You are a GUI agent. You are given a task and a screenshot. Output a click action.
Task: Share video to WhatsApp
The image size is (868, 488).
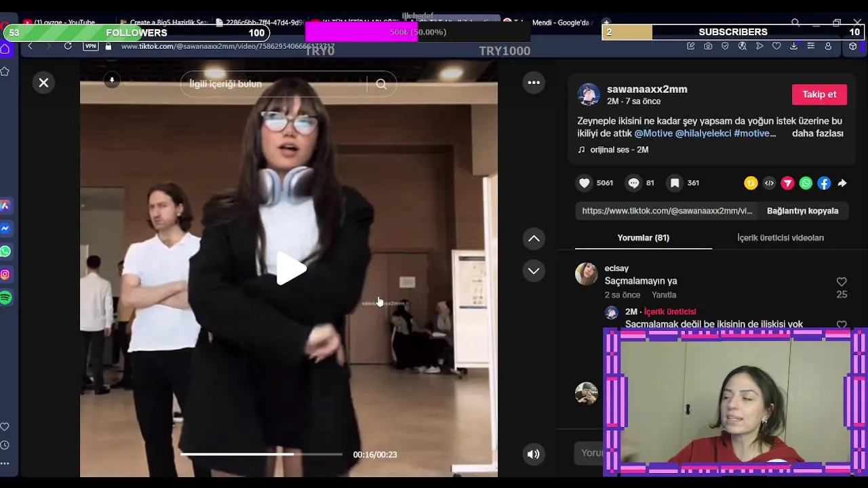[806, 183]
